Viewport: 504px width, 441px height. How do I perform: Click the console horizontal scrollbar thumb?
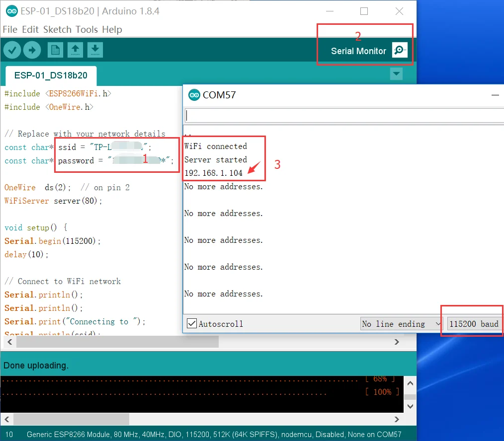tap(71, 419)
